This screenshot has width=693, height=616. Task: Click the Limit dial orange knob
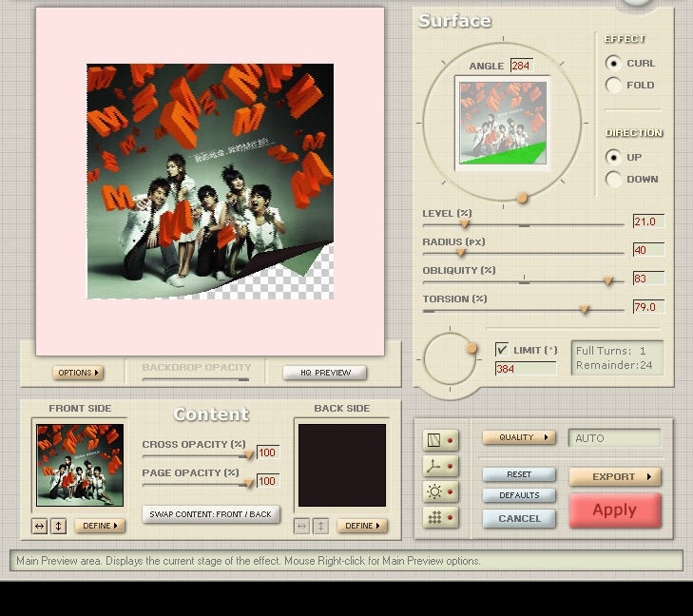click(x=472, y=349)
